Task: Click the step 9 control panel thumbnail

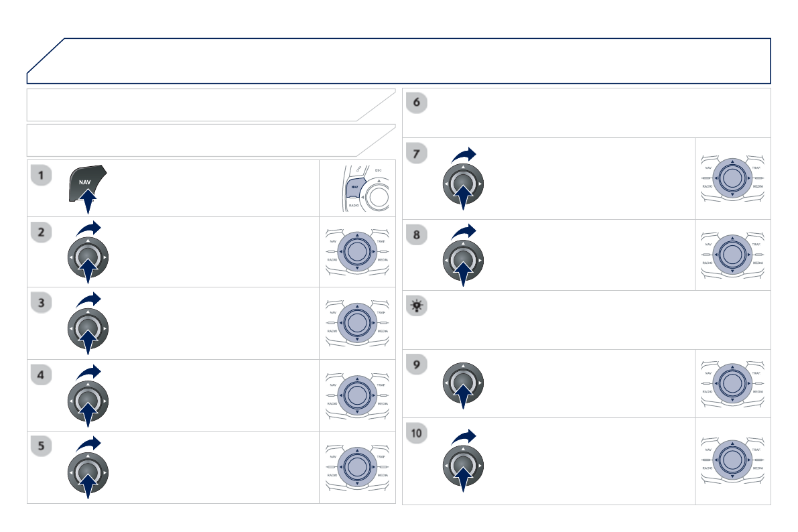Action: [732, 383]
